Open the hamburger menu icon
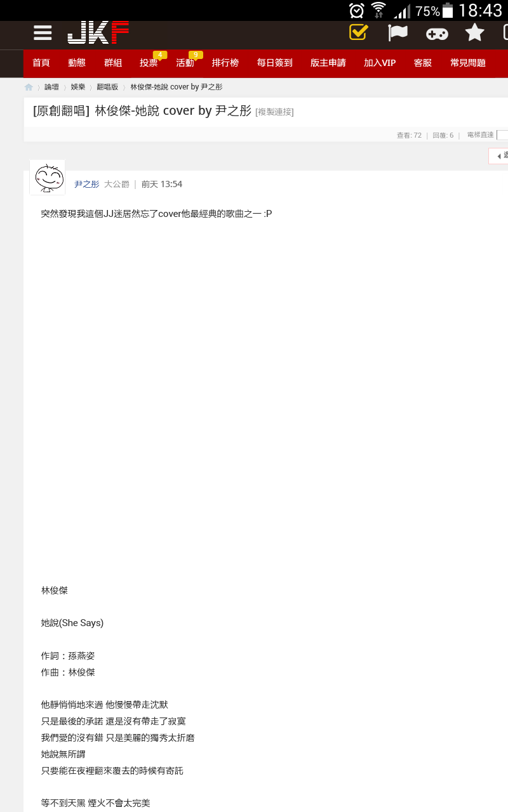Viewport: 508px width, 812px height. click(43, 33)
